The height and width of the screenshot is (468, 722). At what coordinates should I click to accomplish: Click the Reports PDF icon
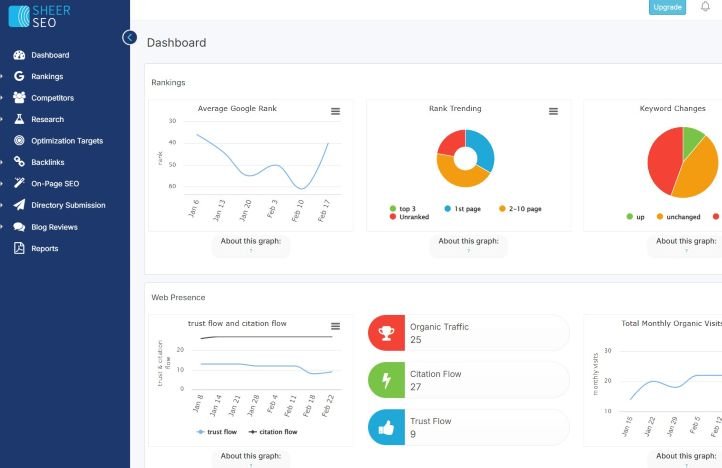click(x=19, y=248)
